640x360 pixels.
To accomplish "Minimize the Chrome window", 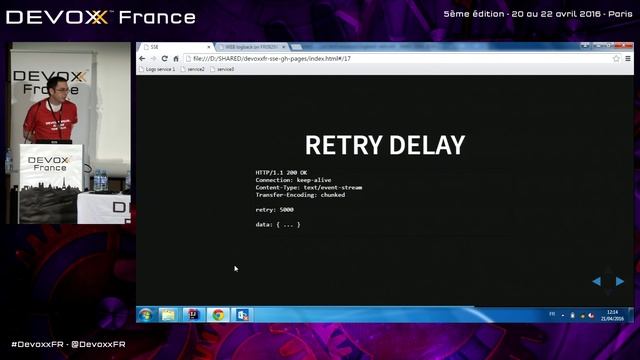I will (597, 45).
